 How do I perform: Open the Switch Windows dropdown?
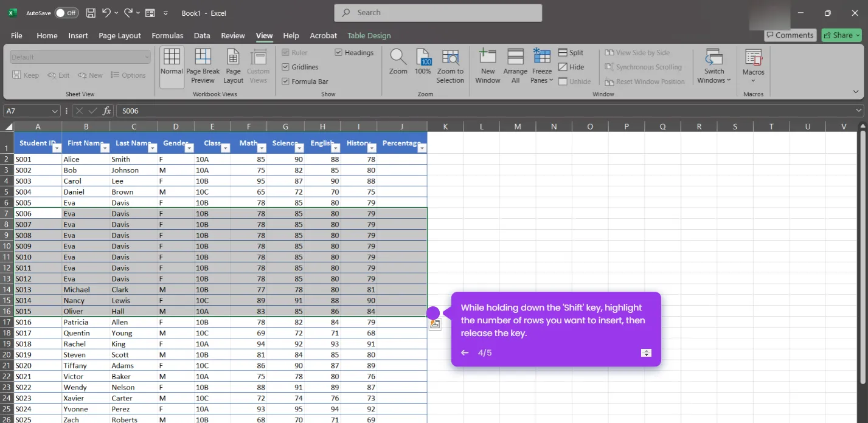pos(714,66)
